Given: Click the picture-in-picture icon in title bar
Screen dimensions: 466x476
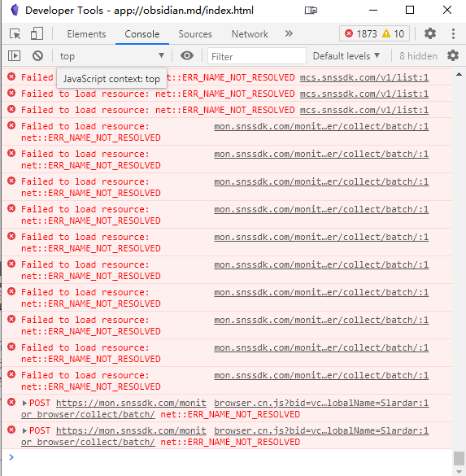Looking at the screenshot, I should click(311, 11).
